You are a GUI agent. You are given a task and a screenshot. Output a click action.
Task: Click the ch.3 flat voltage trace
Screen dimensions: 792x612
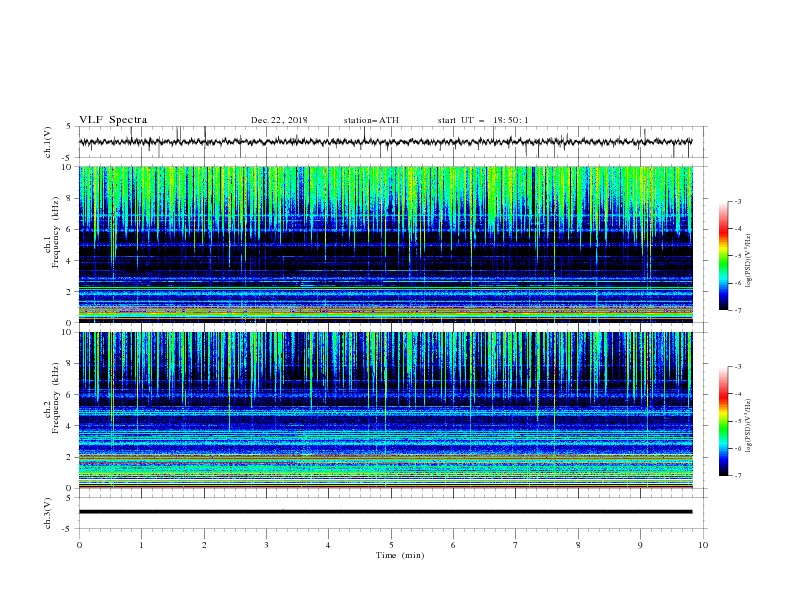(x=386, y=512)
